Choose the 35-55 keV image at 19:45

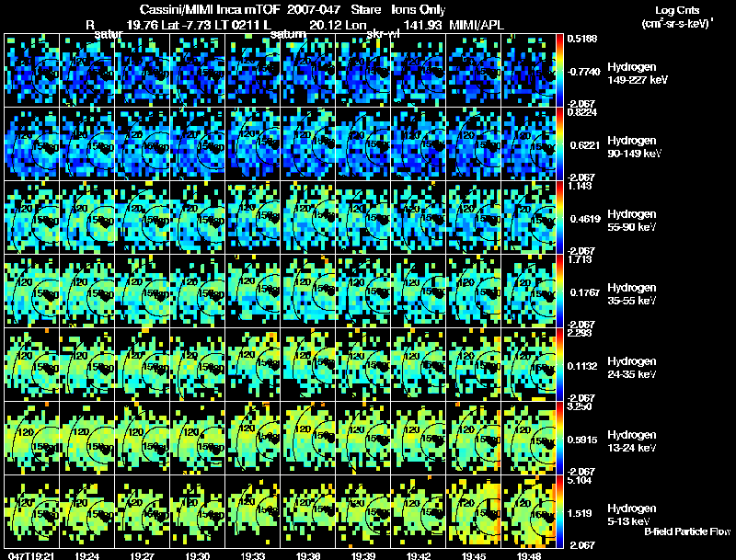click(x=474, y=291)
